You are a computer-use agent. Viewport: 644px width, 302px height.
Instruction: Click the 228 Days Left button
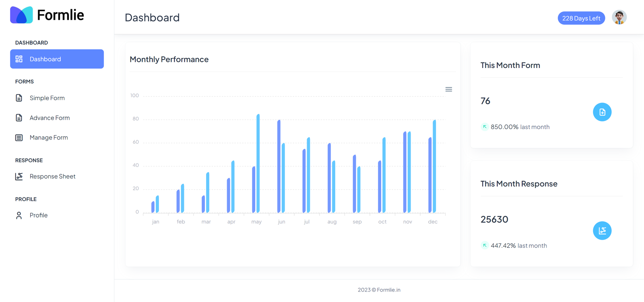click(581, 18)
